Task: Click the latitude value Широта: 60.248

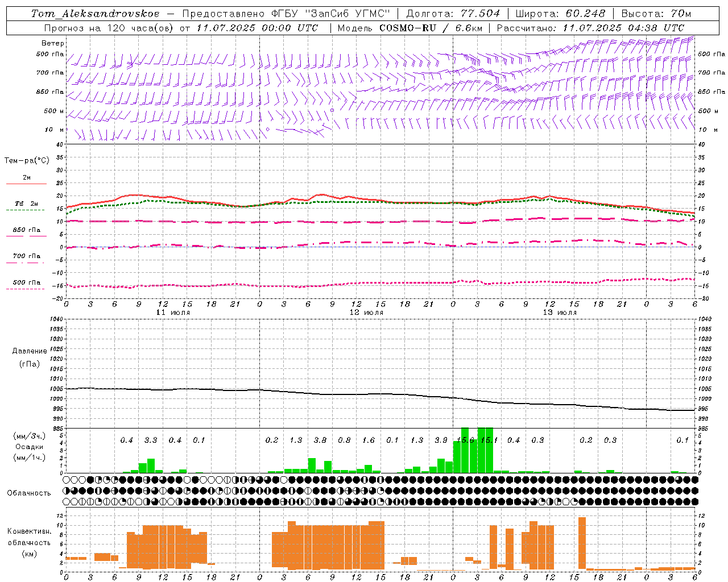Action: [560, 14]
